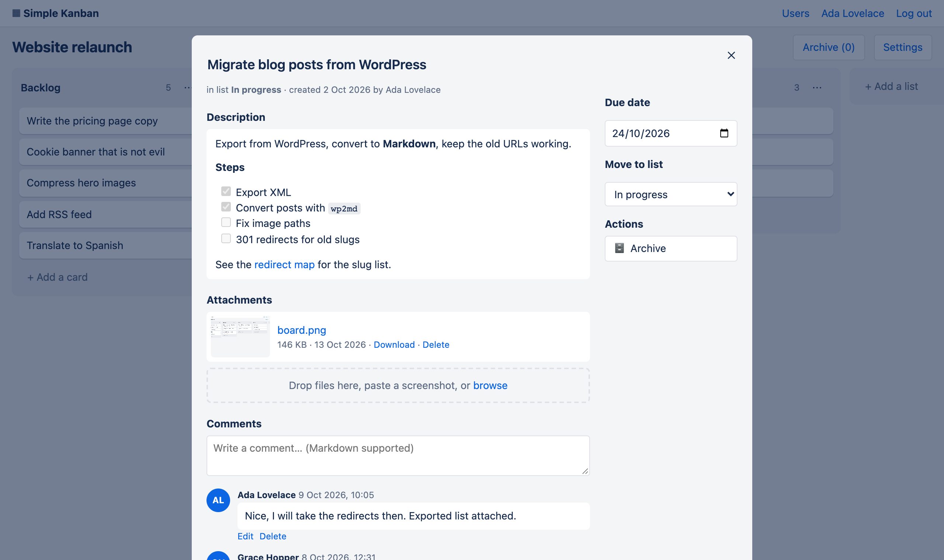The width and height of the screenshot is (944, 560).
Task: Toggle the Export XML checkbox
Action: click(226, 191)
